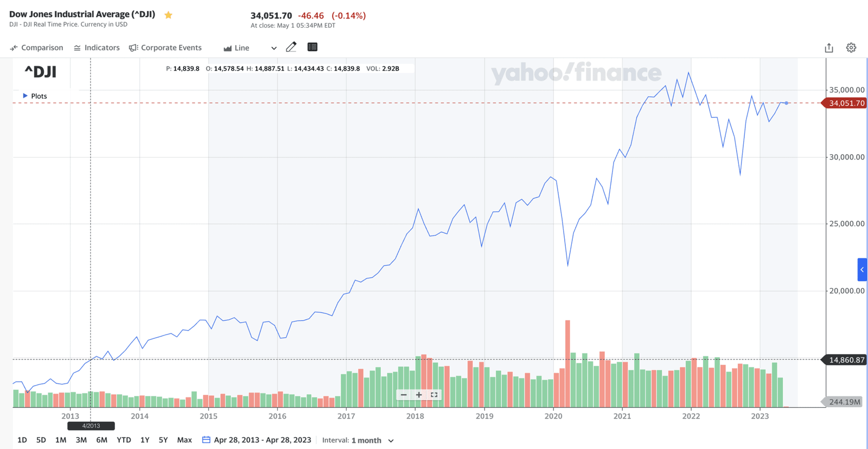The height and width of the screenshot is (449, 868).
Task: Open the settings gear
Action: pos(851,47)
